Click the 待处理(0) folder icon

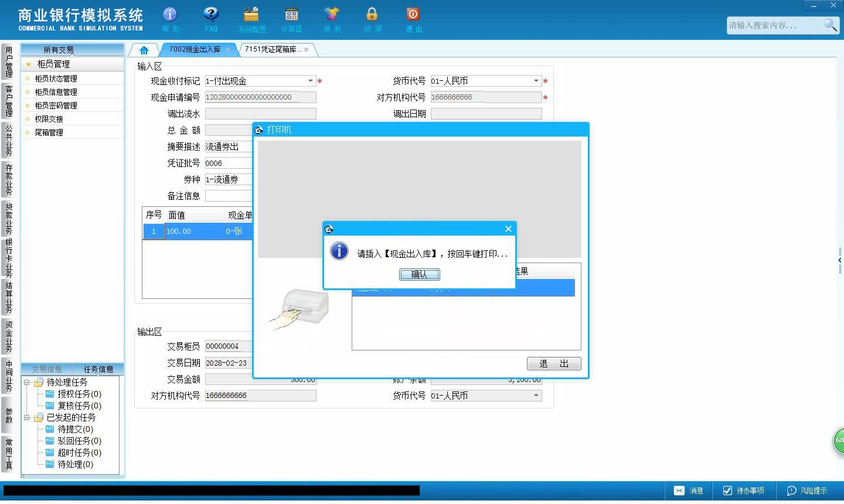50,464
